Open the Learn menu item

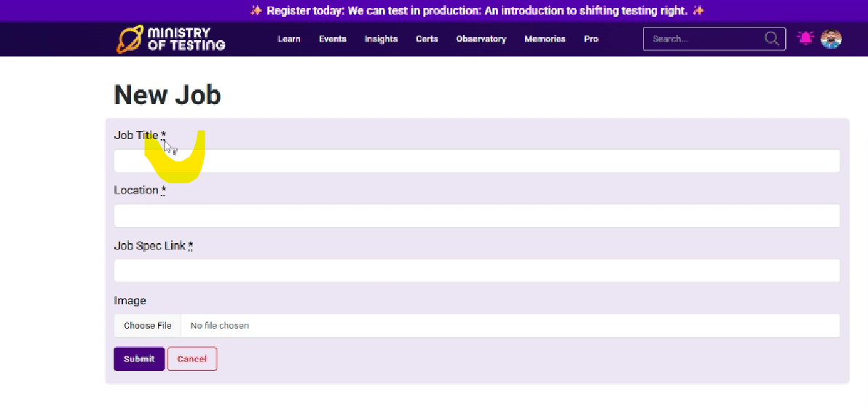coord(289,39)
